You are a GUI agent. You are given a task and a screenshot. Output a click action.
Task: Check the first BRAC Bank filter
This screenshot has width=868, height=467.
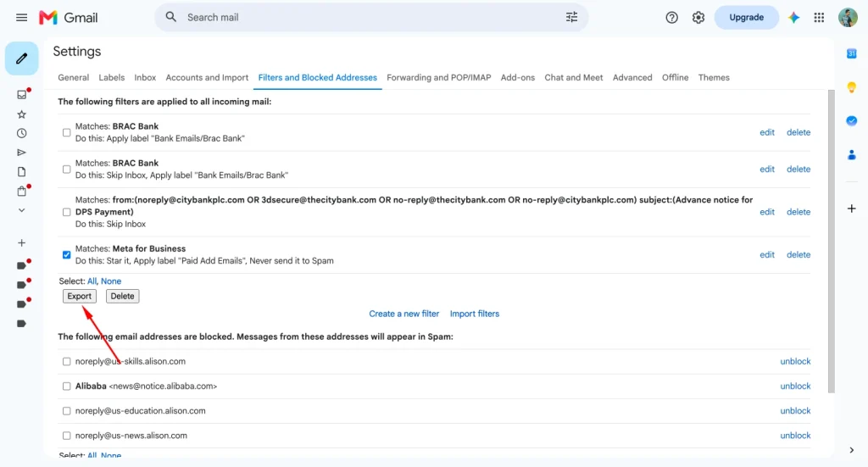point(66,133)
